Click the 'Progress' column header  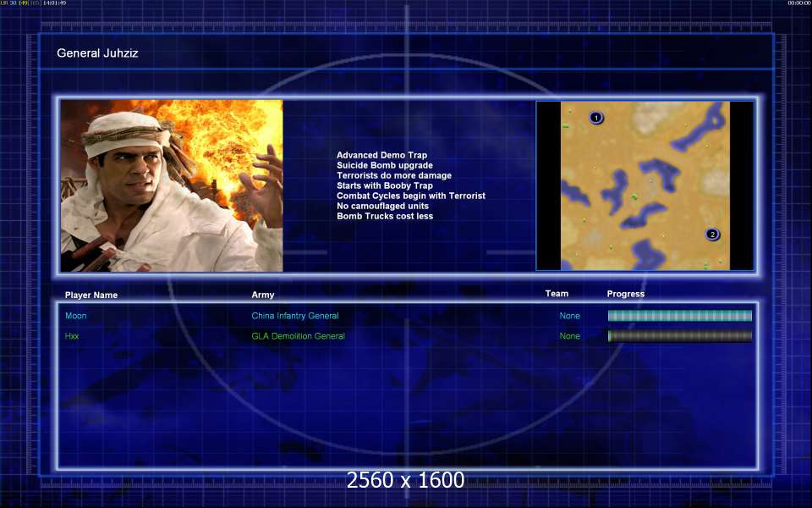[626, 294]
